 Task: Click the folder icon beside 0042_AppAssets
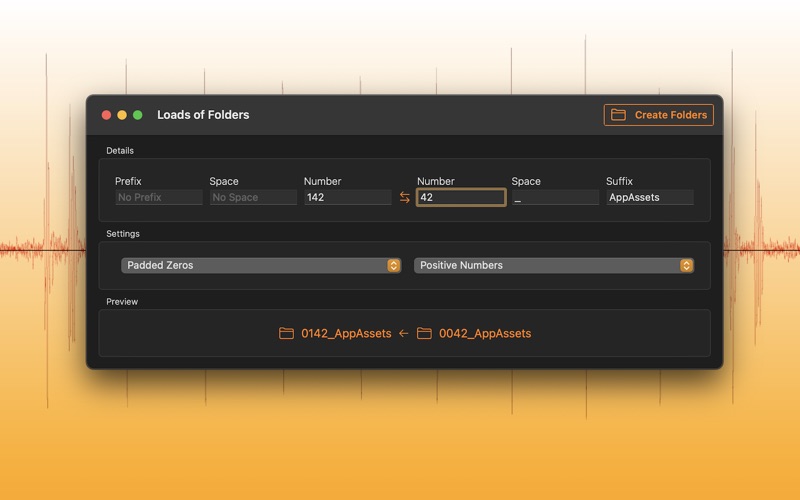424,333
